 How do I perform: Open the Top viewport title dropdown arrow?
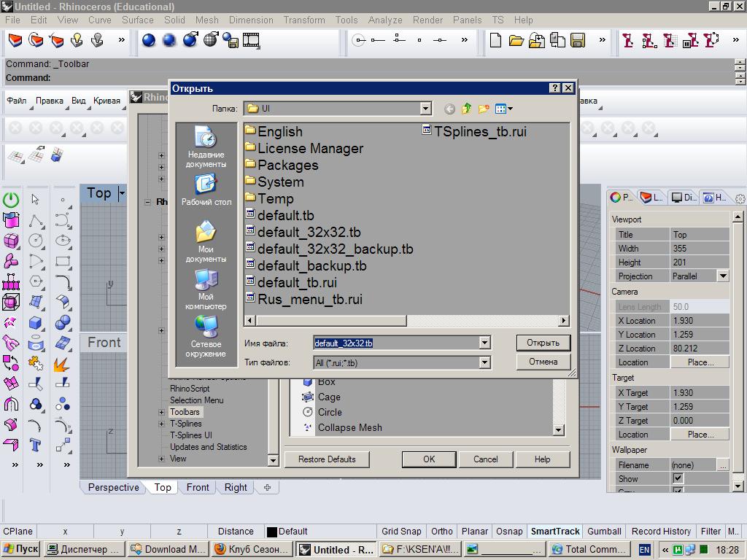(122, 193)
